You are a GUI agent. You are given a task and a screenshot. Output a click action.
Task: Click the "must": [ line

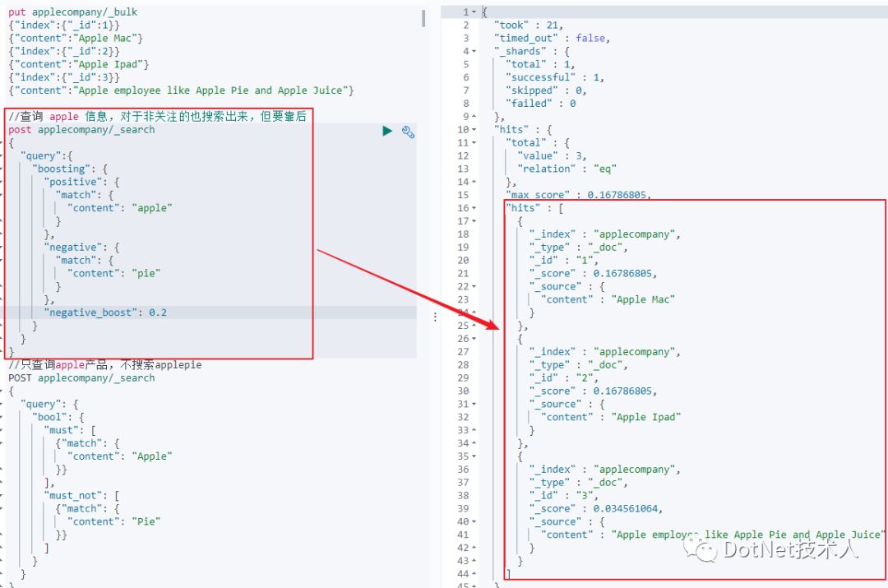pyautogui.click(x=70, y=430)
